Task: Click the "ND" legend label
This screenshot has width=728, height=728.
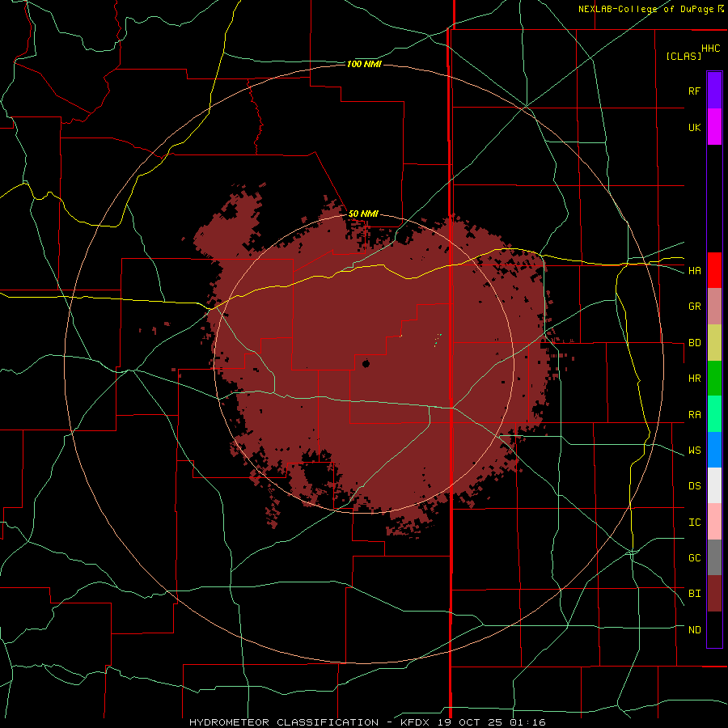Action: tap(694, 630)
